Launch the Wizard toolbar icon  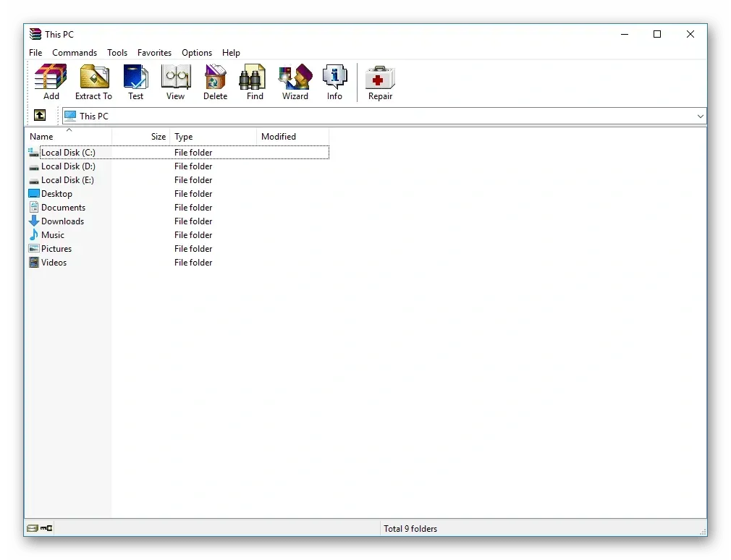coord(295,77)
